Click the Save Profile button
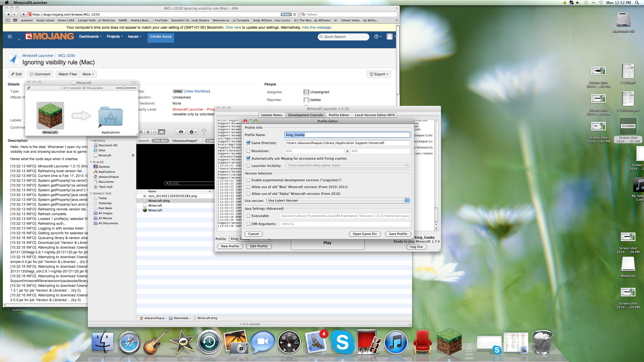 [398, 234]
